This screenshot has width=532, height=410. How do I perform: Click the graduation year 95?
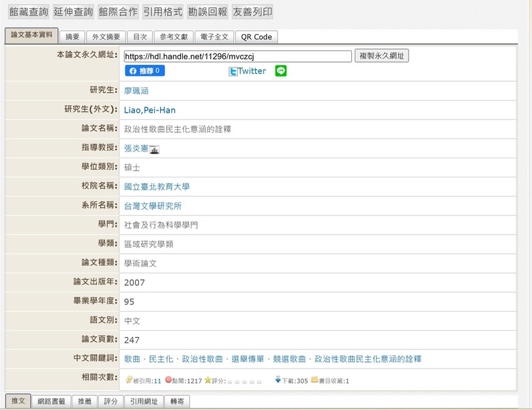pyautogui.click(x=129, y=302)
